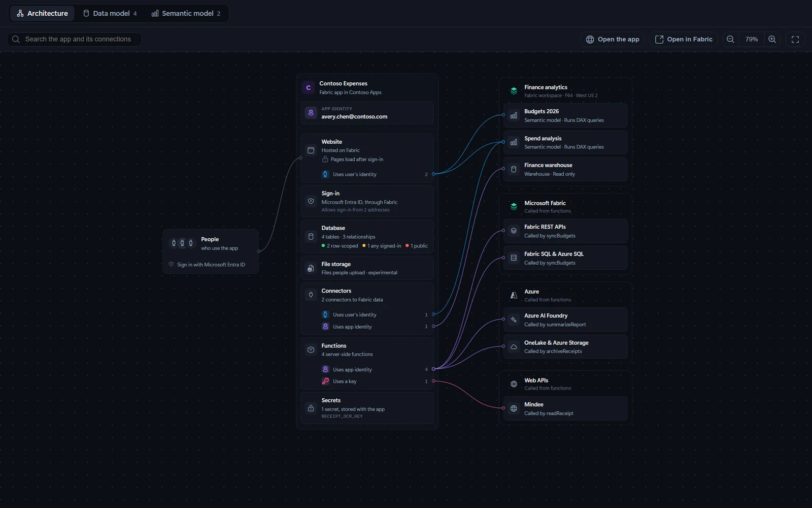Click the app identity avatar icon
This screenshot has height=508, width=812.
[x=311, y=113]
